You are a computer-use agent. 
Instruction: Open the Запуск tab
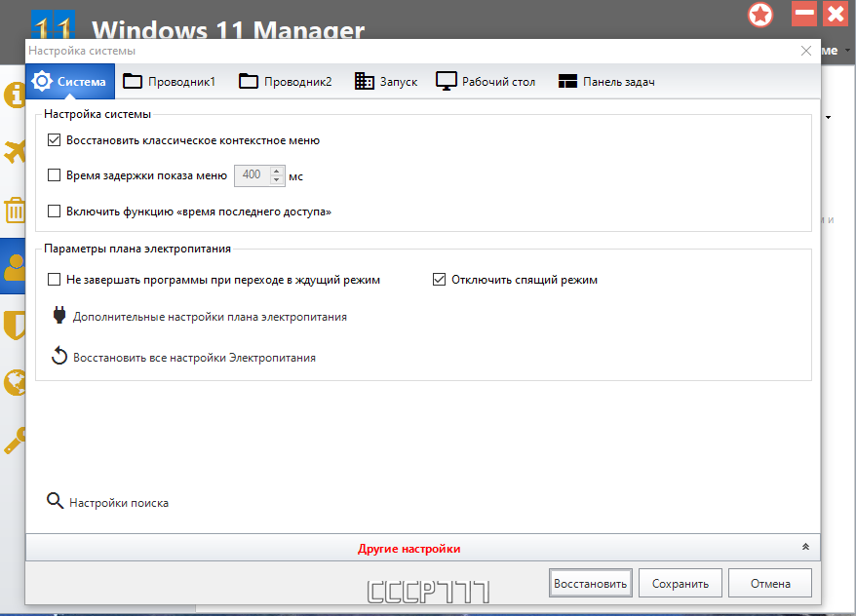(386, 81)
